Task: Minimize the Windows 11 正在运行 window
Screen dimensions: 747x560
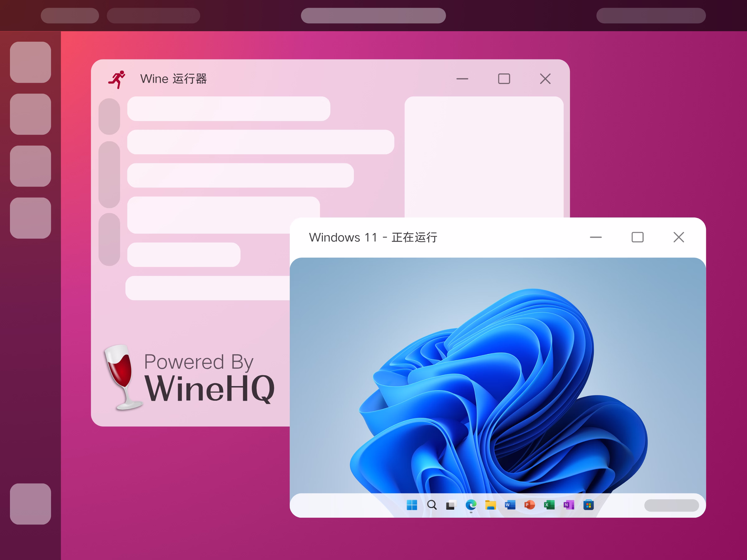Action: pos(596,237)
